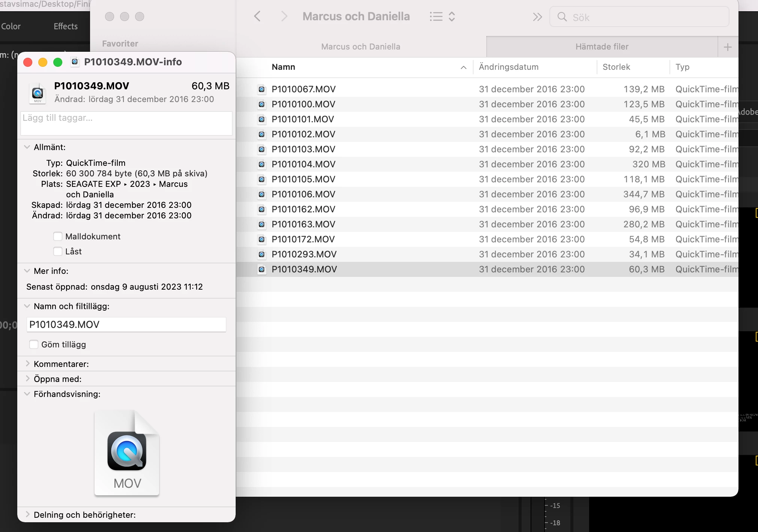
Task: Collapse the Allmänt section
Action: [x=27, y=147]
